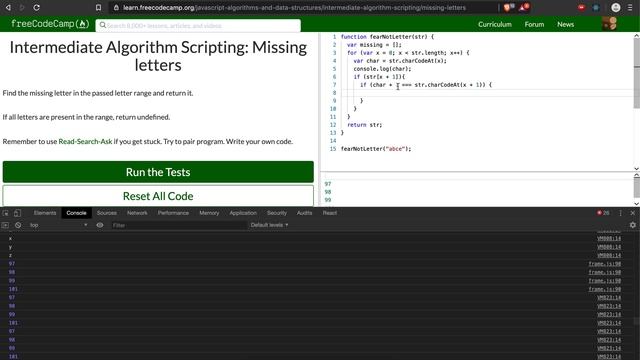Open the Default levels dropdown
This screenshot has width=640, height=360.
click(x=269, y=225)
